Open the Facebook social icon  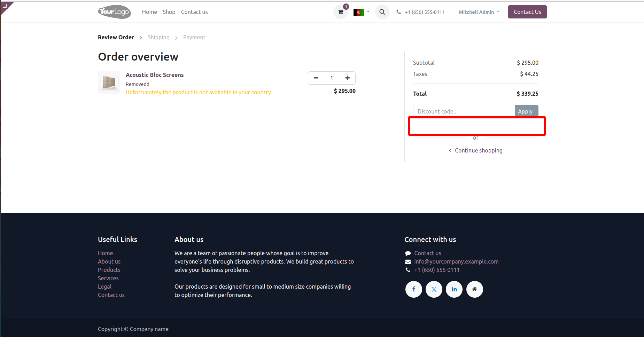click(414, 289)
